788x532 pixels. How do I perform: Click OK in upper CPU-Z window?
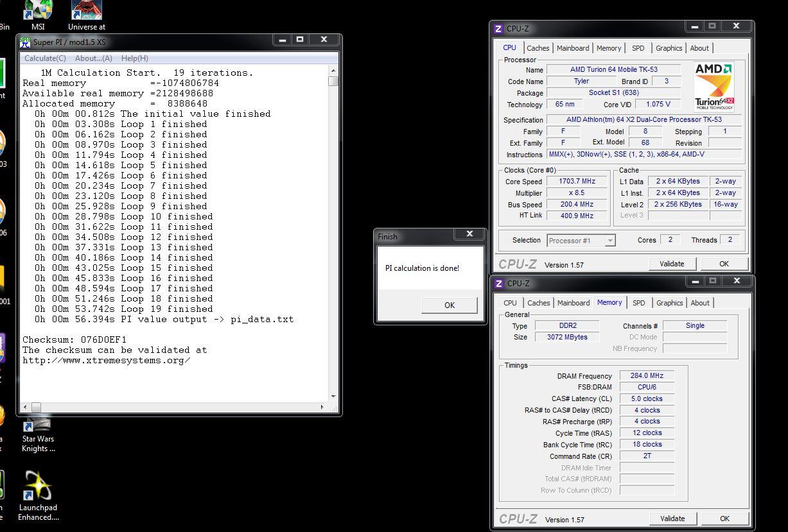pos(724,264)
